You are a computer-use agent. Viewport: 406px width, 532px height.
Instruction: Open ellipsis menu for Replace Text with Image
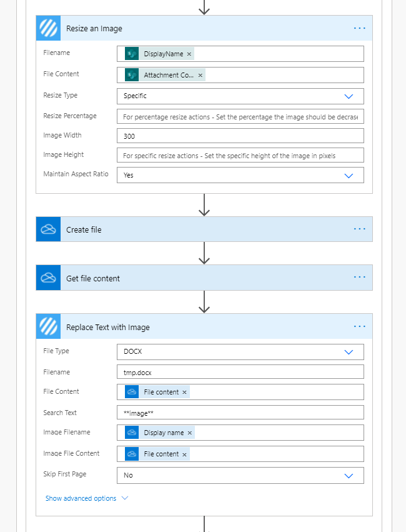pos(359,327)
